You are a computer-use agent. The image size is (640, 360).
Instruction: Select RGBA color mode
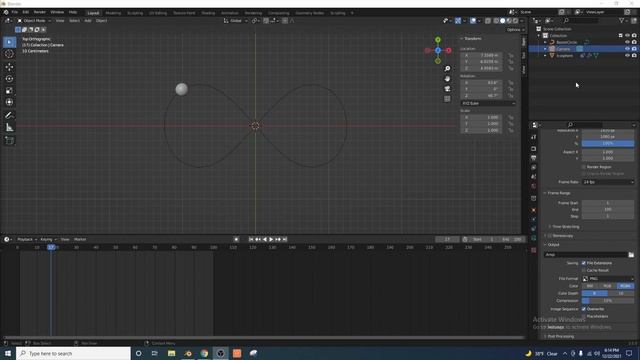(x=625, y=286)
